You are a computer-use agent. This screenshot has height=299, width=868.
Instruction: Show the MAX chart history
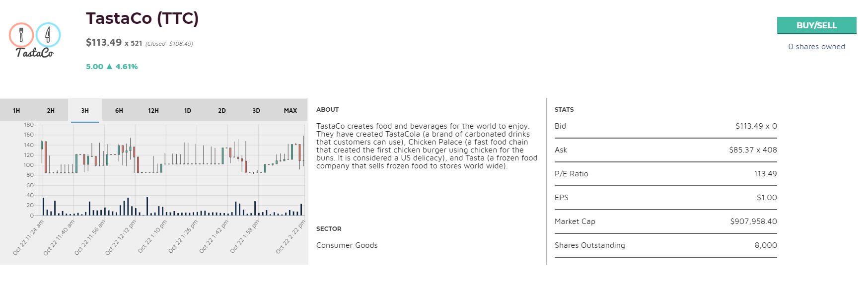[290, 111]
